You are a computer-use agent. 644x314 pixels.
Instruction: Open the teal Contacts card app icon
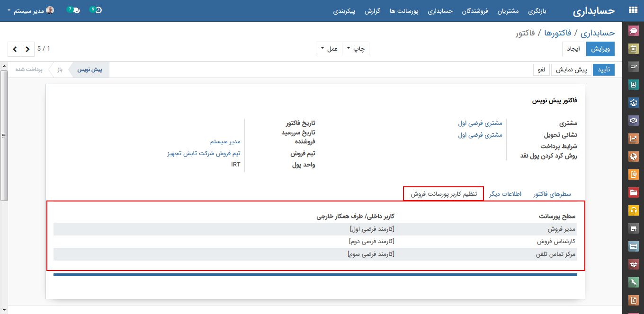[x=634, y=85]
